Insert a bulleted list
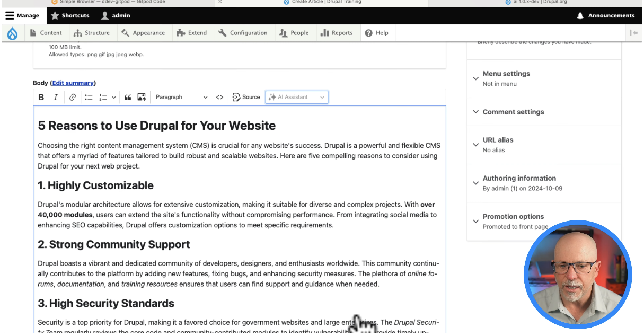Viewport: 644px width, 336px height. coord(89,97)
